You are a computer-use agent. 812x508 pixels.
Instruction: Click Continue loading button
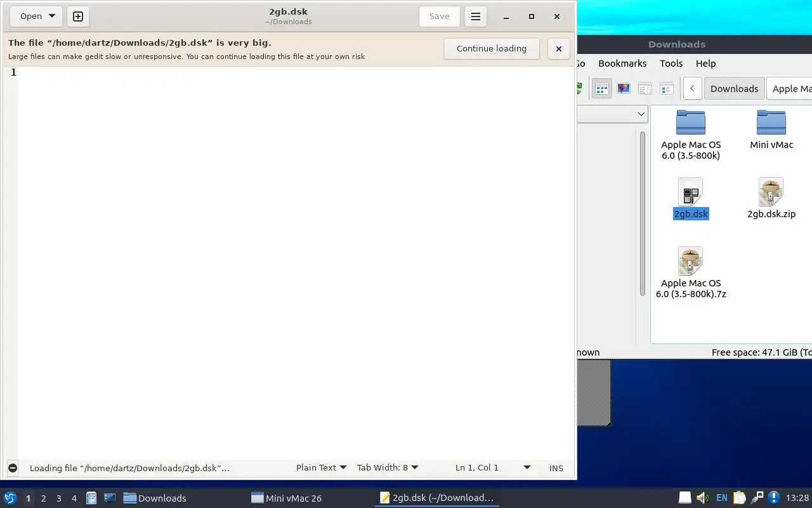[492, 48]
